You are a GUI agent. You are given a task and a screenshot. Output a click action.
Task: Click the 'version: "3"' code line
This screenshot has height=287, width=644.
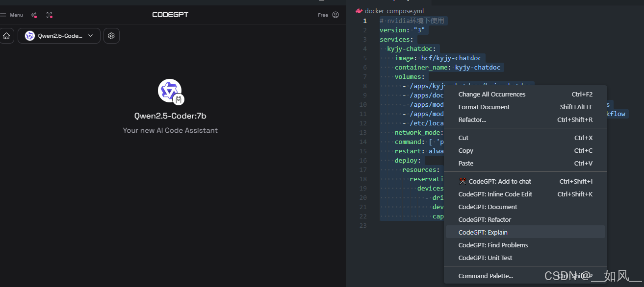tap(402, 30)
